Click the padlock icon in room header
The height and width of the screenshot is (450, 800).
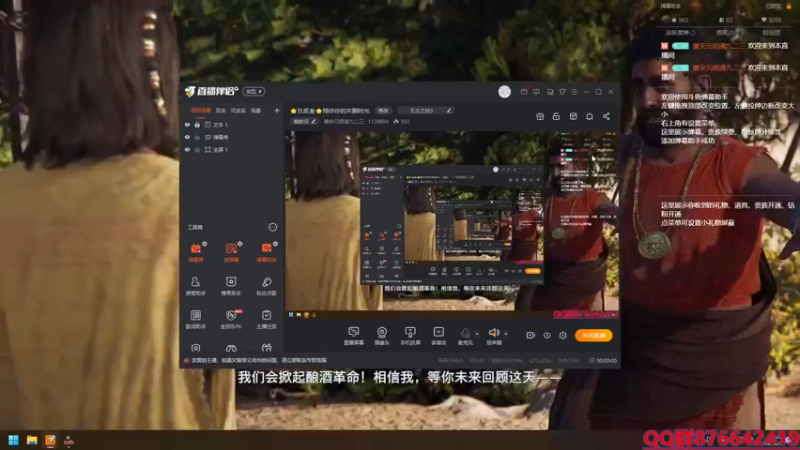pyautogui.click(x=556, y=116)
